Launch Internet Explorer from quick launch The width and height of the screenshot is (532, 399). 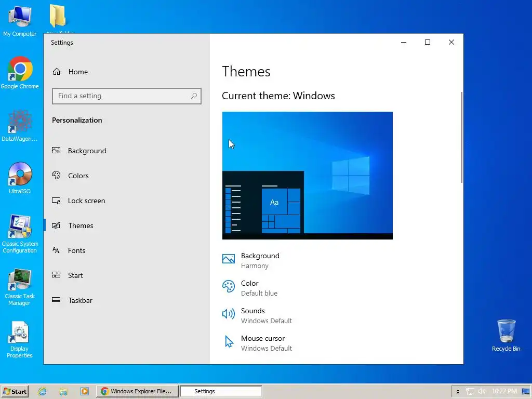[x=42, y=391]
